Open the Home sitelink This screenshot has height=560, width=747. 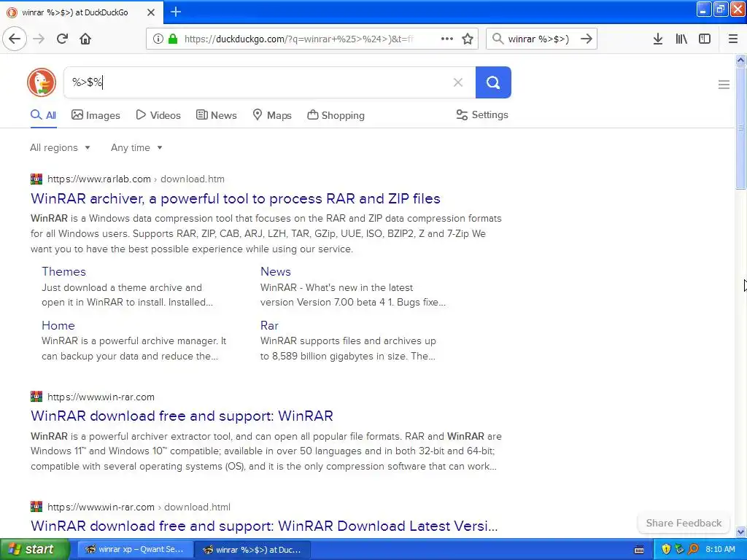[x=58, y=325]
